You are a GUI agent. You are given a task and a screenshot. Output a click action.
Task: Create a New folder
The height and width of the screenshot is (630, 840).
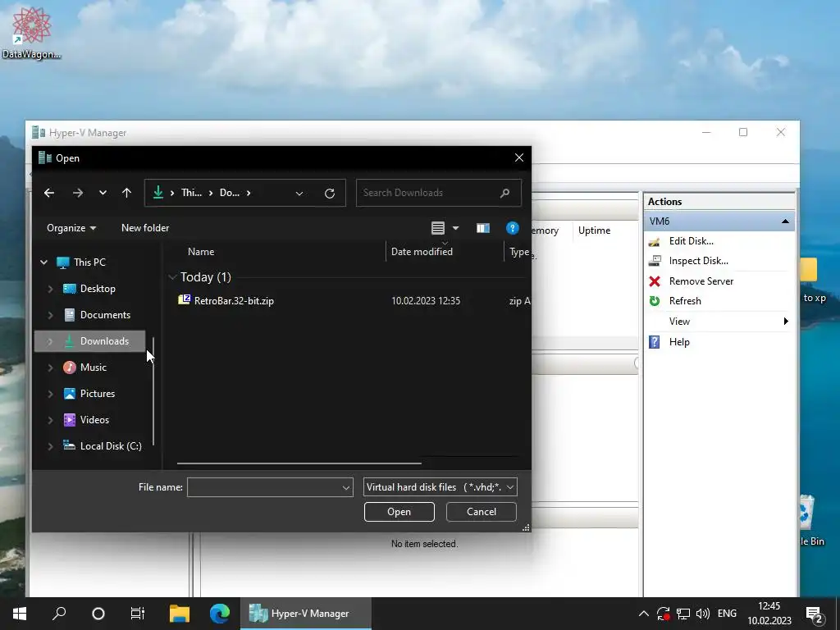coord(145,228)
